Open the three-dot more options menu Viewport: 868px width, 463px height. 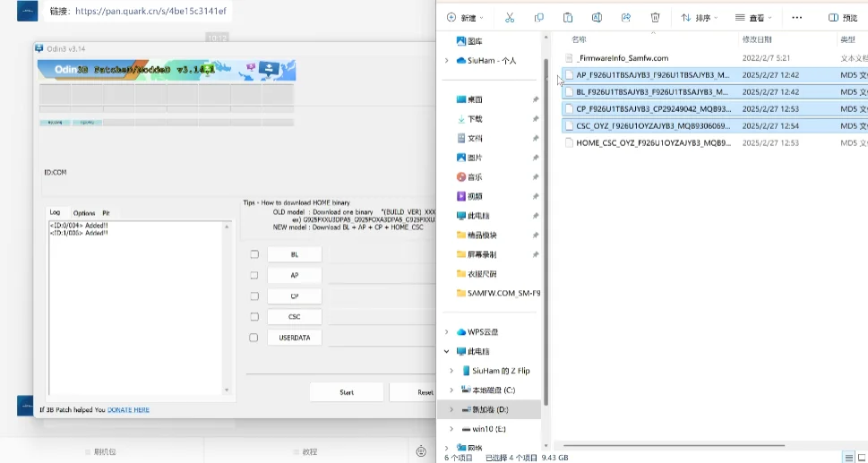(x=796, y=18)
